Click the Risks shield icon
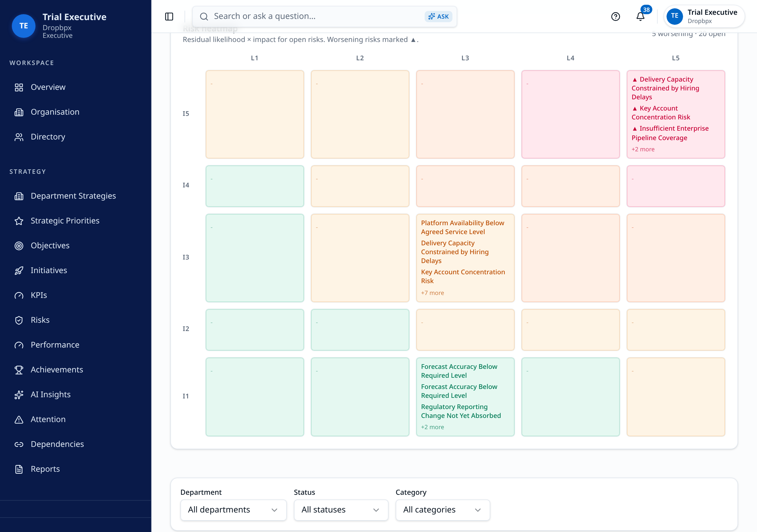This screenshot has width=757, height=532. point(19,320)
